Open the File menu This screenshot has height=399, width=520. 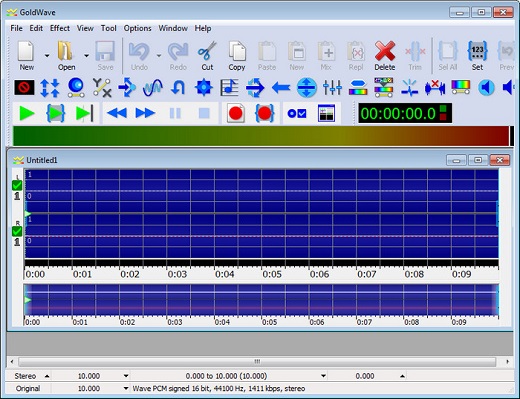[x=16, y=28]
